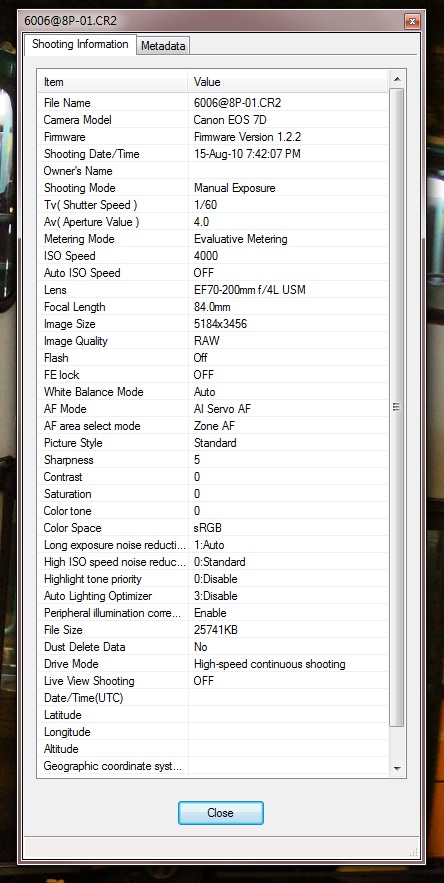Click the Zone AF value
Image resolution: width=444 pixels, height=883 pixels.
[215, 426]
